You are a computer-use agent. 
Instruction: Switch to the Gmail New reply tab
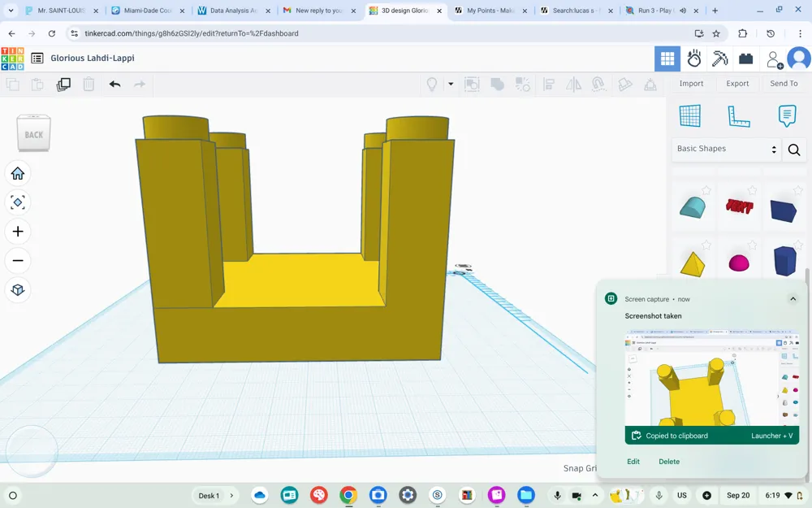[x=319, y=11]
